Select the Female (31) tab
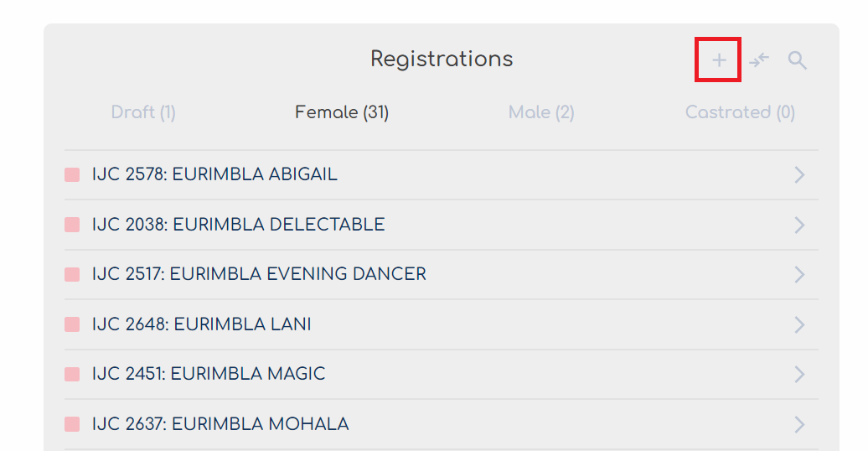Image resolution: width=868 pixels, height=451 pixels. coord(342,112)
